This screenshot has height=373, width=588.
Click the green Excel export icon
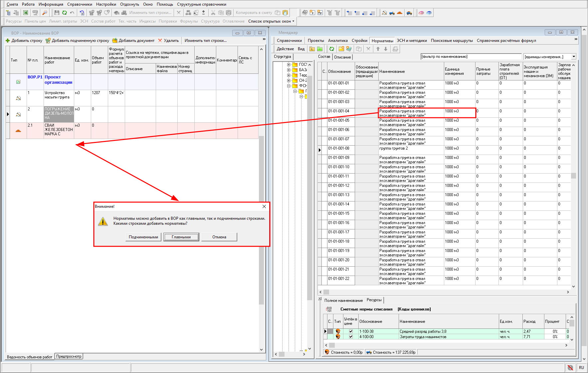tap(26, 13)
